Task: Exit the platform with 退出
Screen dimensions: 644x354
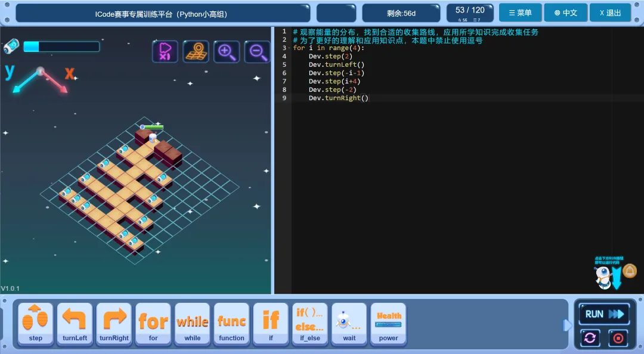Action: pyautogui.click(x=611, y=13)
